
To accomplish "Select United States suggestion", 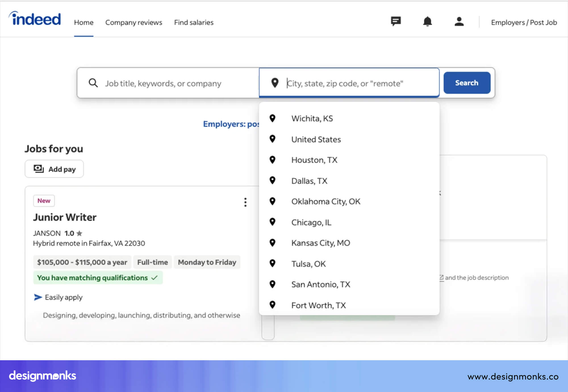I will pos(349,139).
